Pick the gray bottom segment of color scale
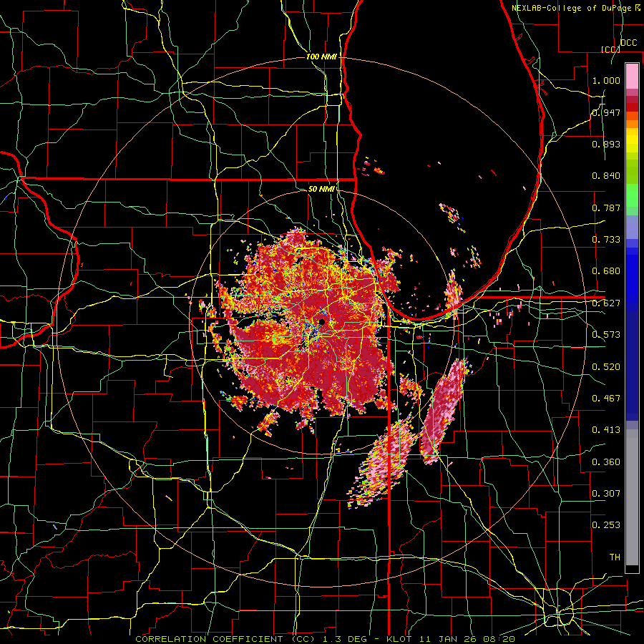 [632, 497]
